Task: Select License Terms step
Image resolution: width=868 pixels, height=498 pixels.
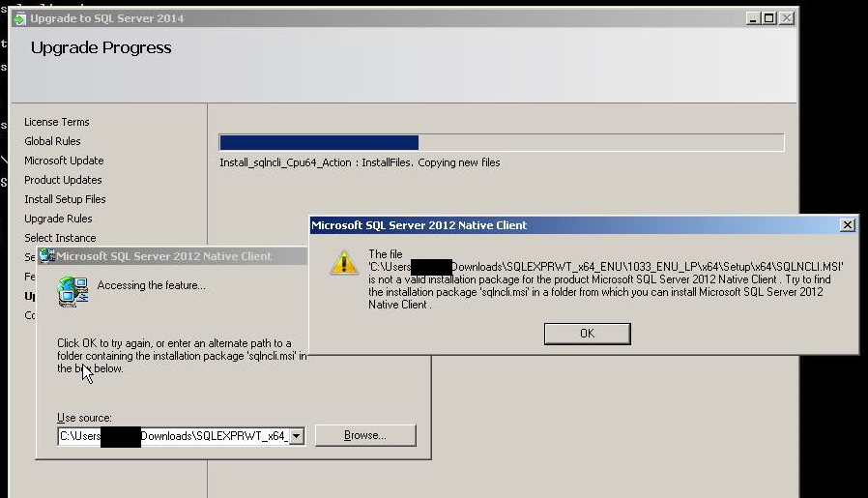Action: 56,122
